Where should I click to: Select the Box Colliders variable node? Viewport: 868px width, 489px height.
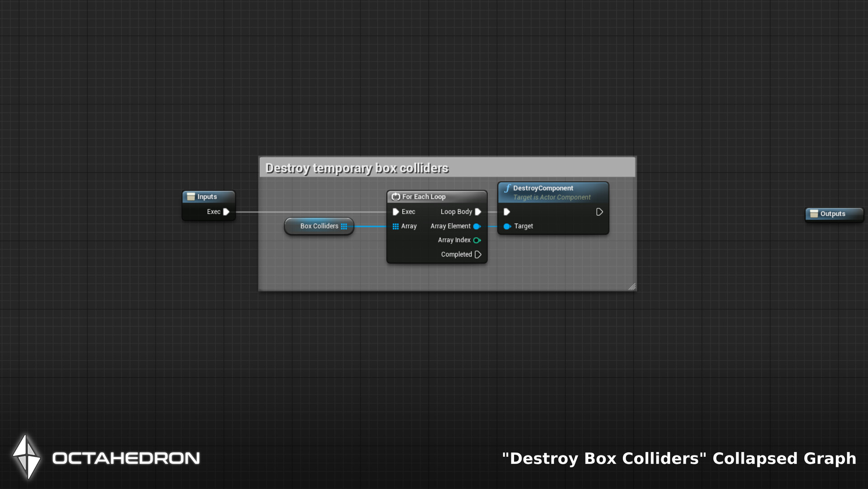click(x=319, y=226)
